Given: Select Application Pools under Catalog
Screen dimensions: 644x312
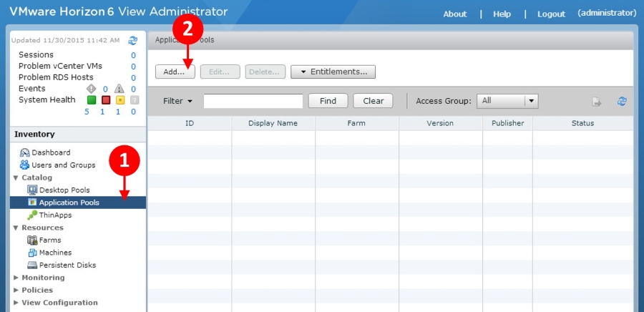Looking at the screenshot, I should (x=78, y=203).
